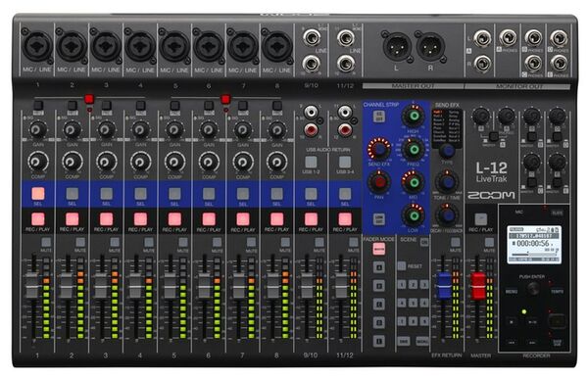The image size is (588, 379).
Task: Open the recorder MENU
Action: tap(512, 291)
